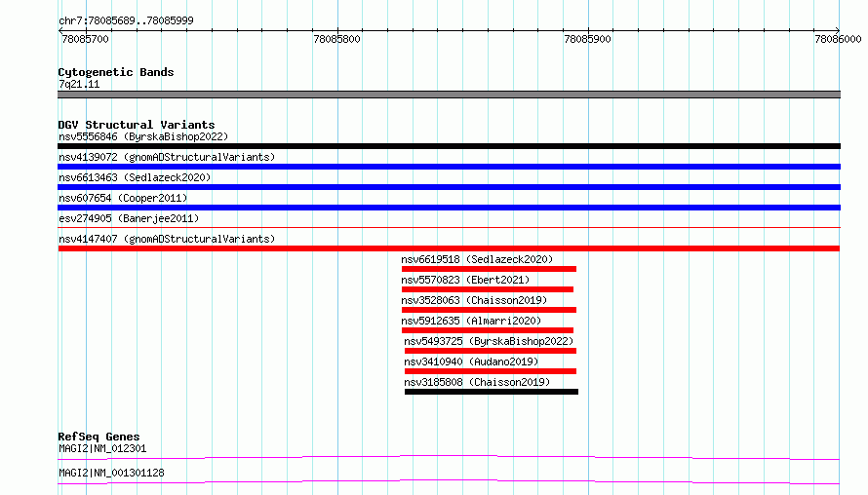Click the black nsv3185808 variant bar
Viewport: 868px width, 495px height.
[x=492, y=392]
